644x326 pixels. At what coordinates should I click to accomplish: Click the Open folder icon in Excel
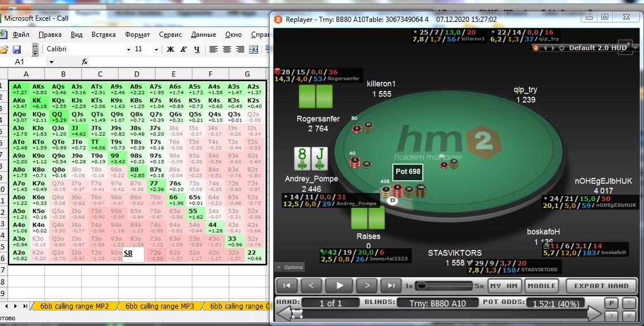3,50
